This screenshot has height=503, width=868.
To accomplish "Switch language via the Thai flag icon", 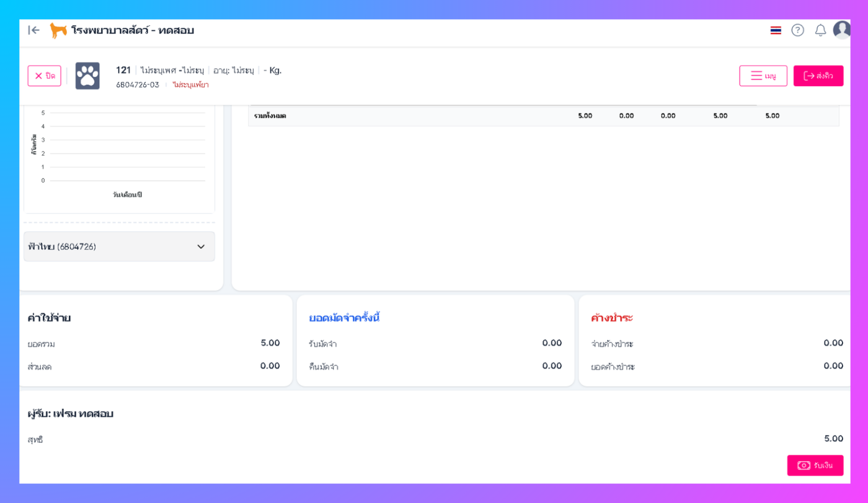I will coord(776,30).
